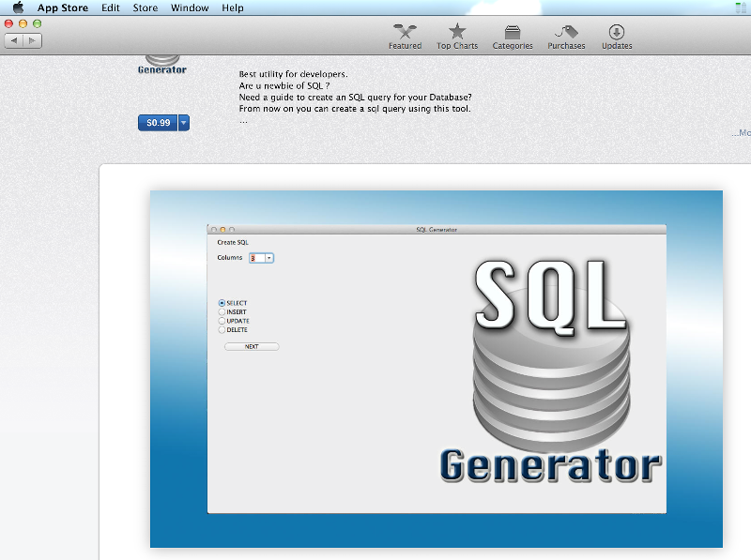Open the Categories section

click(x=513, y=37)
